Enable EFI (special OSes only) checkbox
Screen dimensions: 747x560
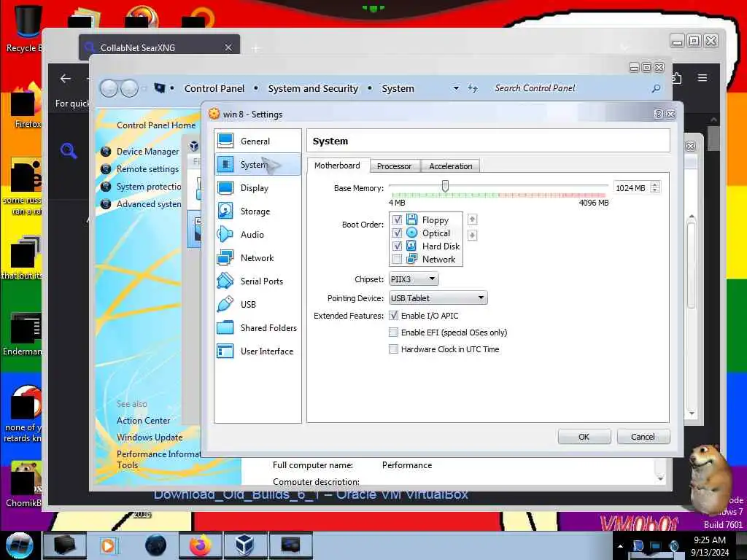[x=393, y=332]
